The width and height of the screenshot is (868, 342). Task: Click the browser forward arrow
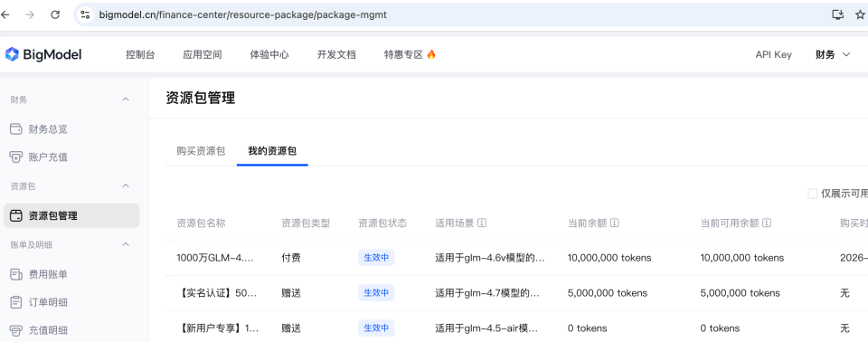click(30, 15)
